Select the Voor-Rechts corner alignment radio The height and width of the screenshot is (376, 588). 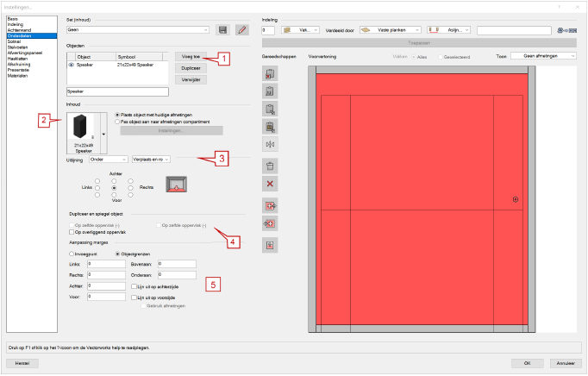point(130,195)
